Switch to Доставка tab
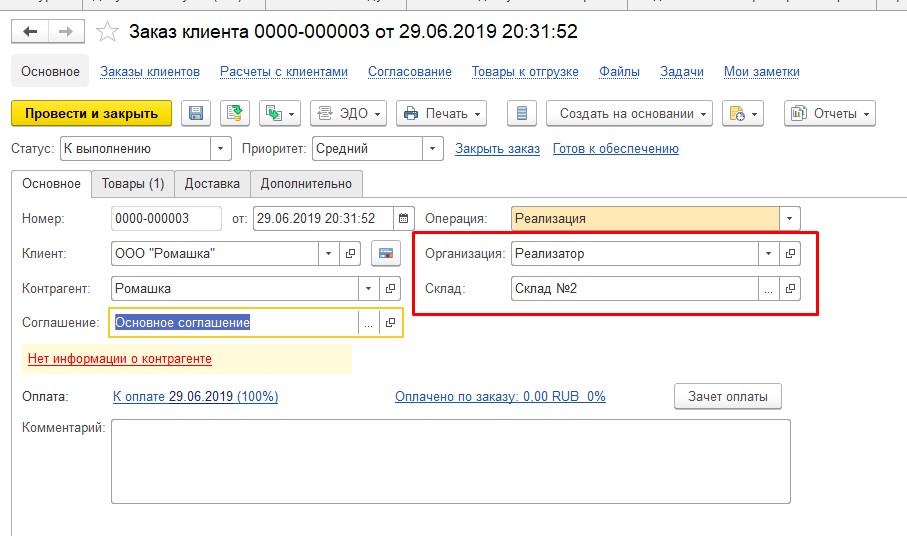Screen dimensions: 907x536 pyautogui.click(x=212, y=184)
